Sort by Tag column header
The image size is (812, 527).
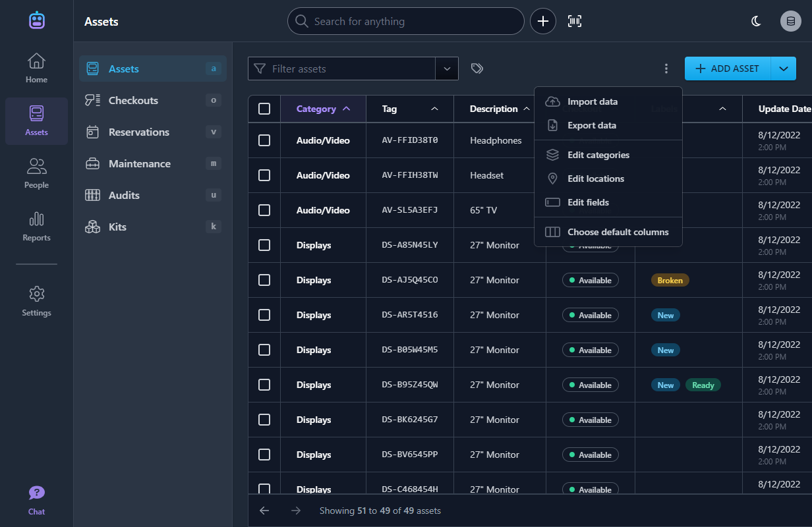pos(410,109)
